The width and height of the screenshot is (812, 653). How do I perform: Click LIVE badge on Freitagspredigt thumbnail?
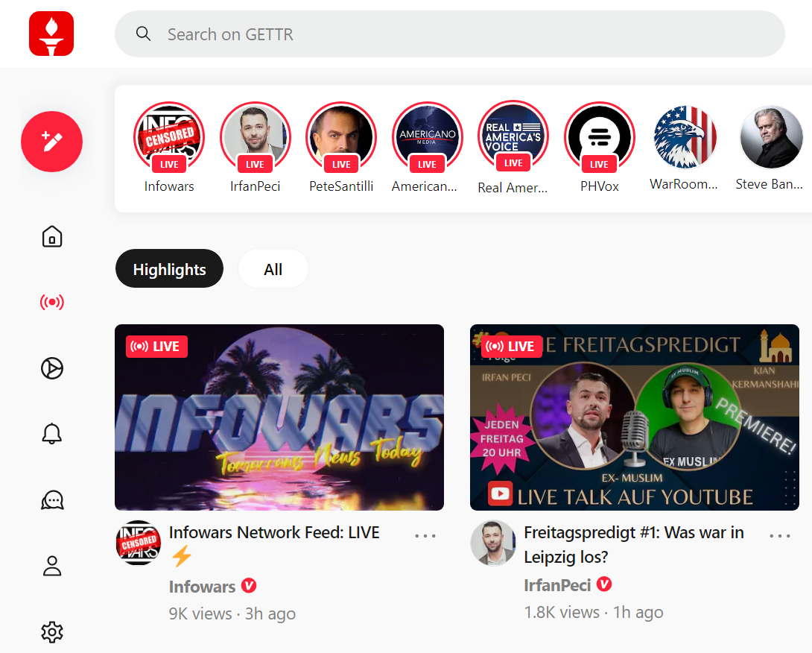(x=511, y=346)
